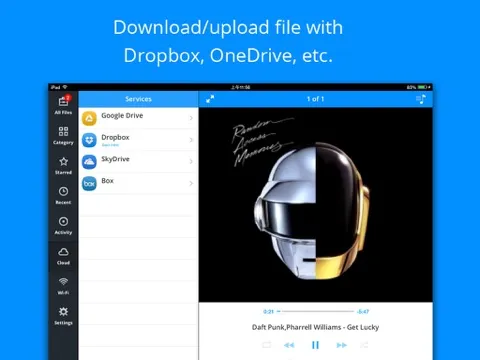The height and width of the screenshot is (360, 480).
Task: Expand the Google Drive row chevron
Action: pyautogui.click(x=191, y=118)
